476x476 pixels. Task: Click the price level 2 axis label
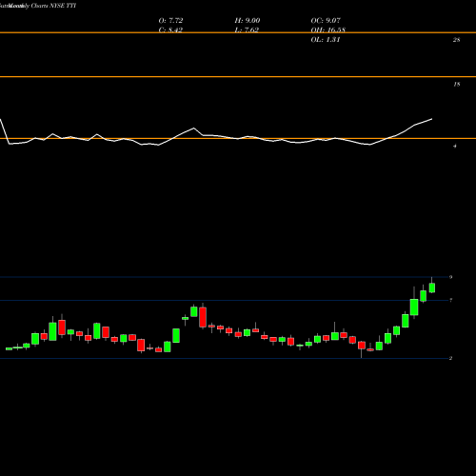point(450,358)
